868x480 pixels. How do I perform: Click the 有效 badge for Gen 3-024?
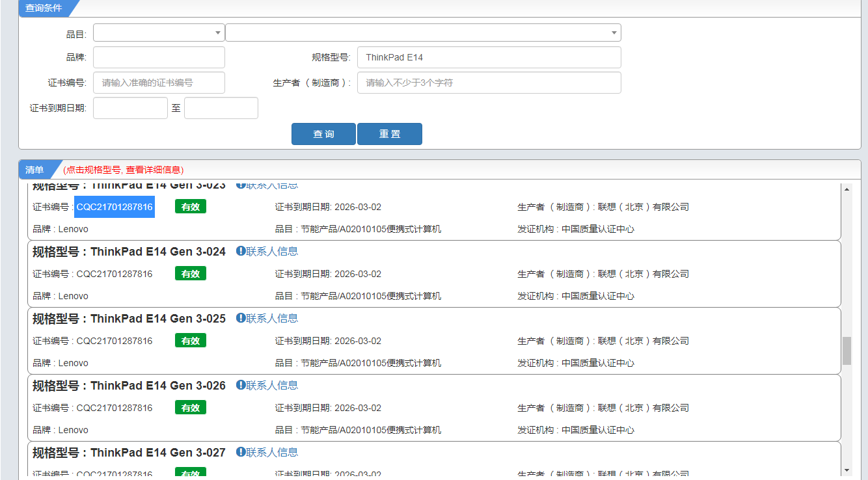pyautogui.click(x=191, y=274)
